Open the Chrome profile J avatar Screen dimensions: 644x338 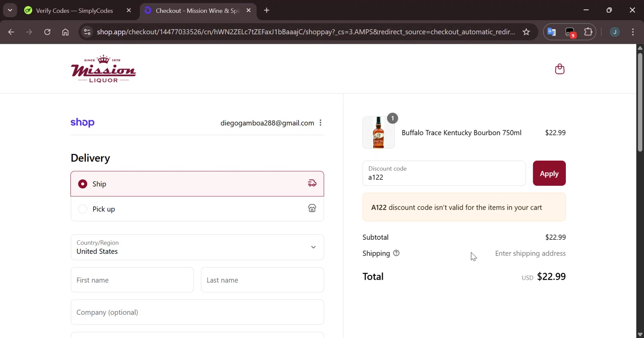click(615, 32)
